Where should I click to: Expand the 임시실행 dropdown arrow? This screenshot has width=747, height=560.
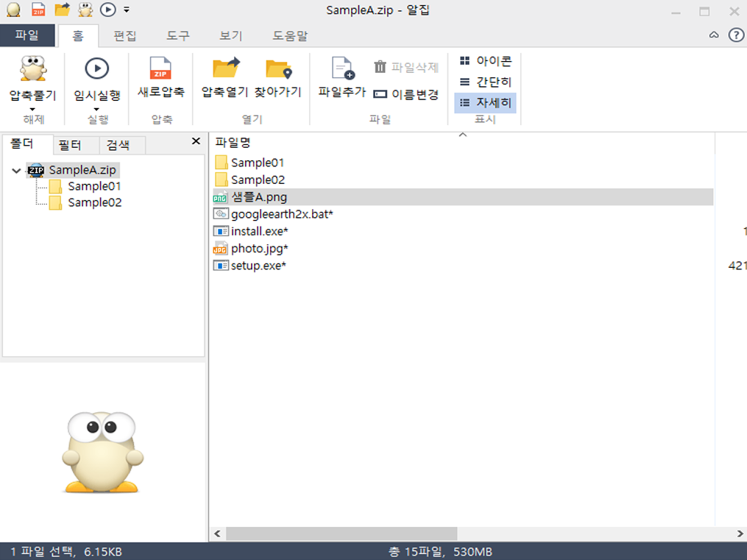click(96, 110)
